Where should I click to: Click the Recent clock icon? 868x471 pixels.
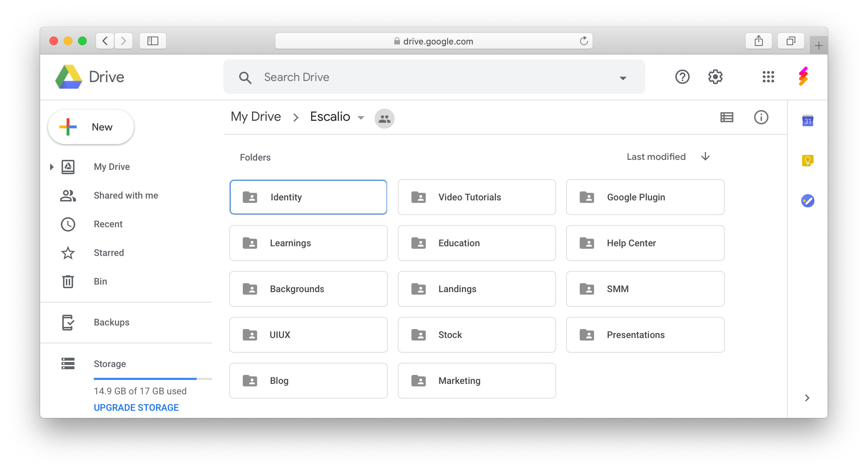coord(68,224)
